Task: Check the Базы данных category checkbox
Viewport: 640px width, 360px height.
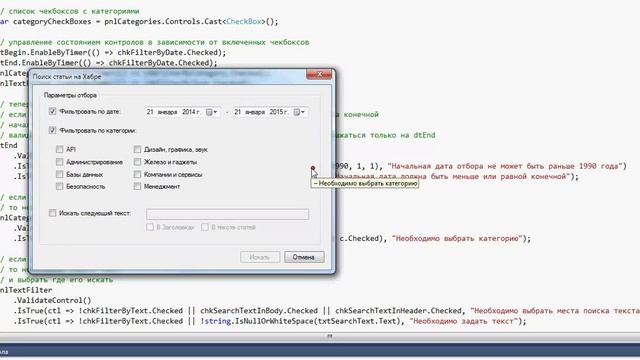Action: click(60, 174)
